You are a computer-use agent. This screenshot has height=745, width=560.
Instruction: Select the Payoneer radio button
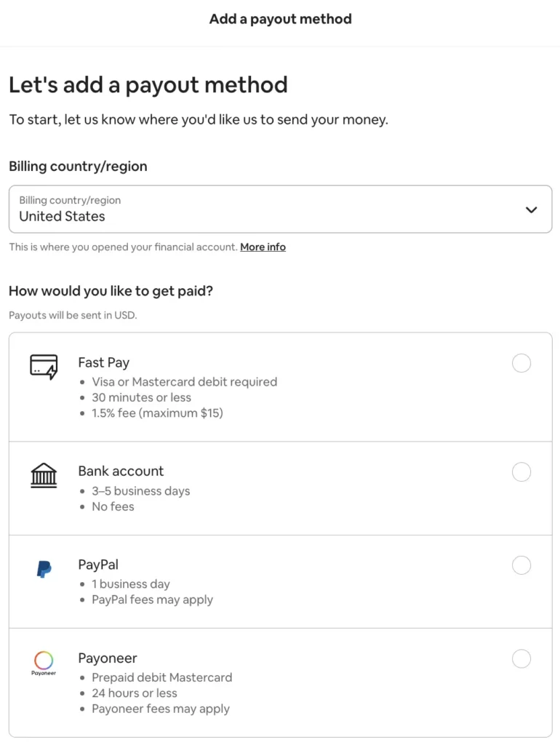pyautogui.click(x=521, y=658)
